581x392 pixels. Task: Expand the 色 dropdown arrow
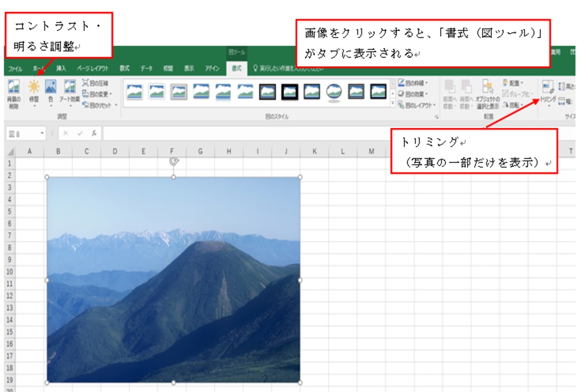(x=51, y=105)
